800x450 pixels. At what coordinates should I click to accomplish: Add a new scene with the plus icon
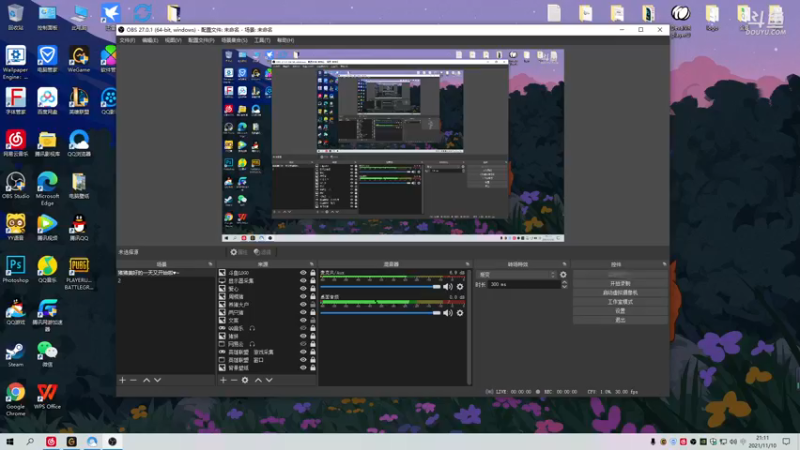point(122,380)
